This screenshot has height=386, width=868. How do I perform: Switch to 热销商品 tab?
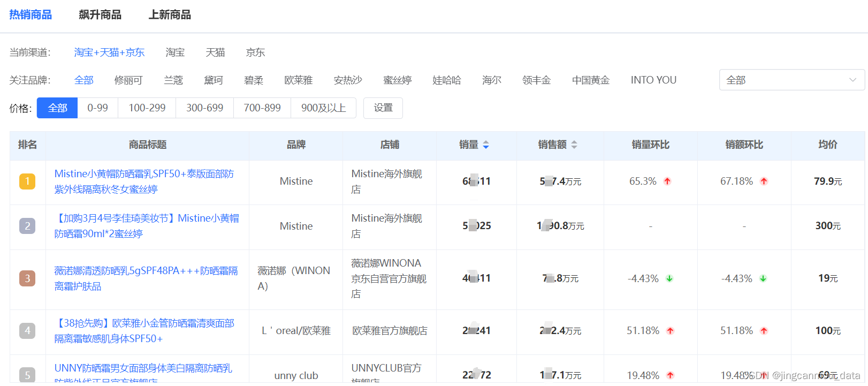pos(31,14)
